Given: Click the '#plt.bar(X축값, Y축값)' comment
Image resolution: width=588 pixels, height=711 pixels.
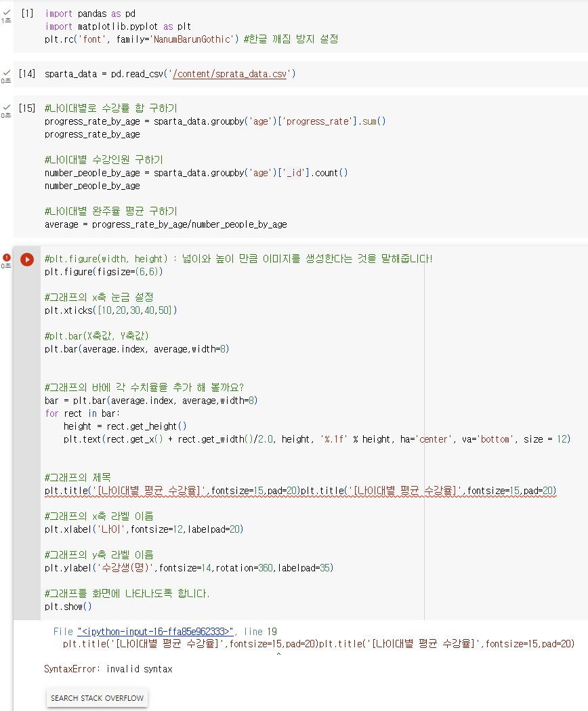Looking at the screenshot, I should (97, 336).
